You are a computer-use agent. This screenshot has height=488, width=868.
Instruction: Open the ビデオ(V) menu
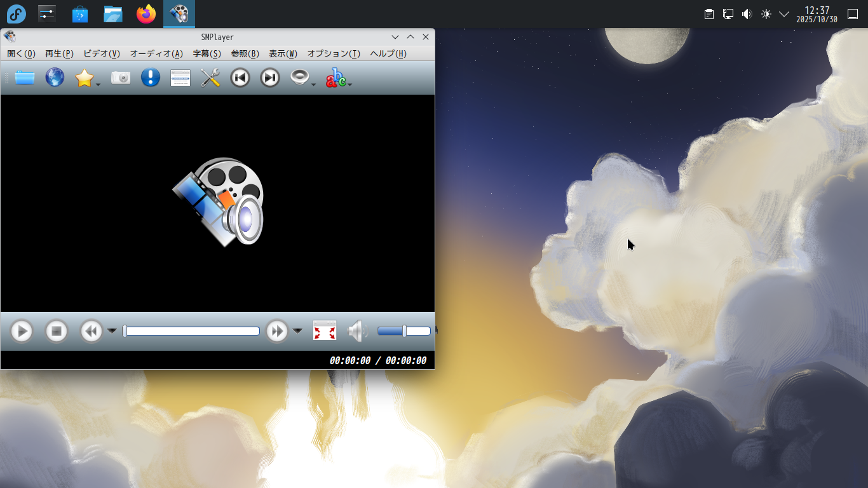tap(102, 54)
